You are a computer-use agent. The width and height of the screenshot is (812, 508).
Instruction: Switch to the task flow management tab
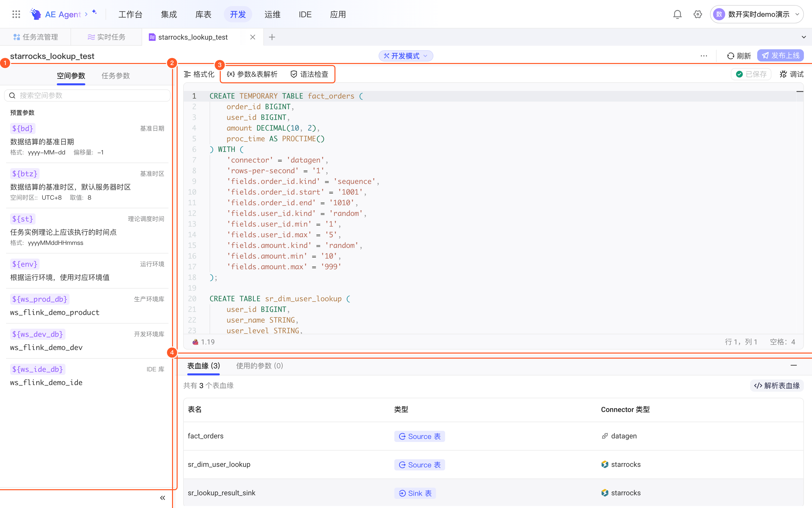[36, 37]
